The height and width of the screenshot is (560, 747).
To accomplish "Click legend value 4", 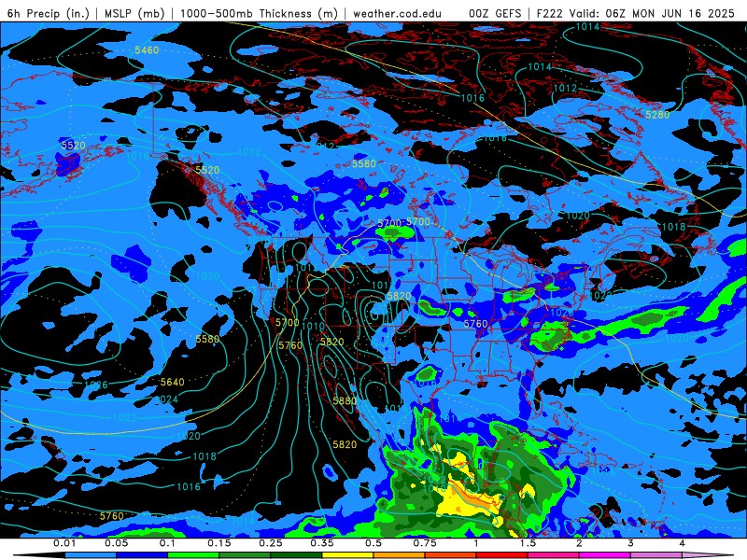I will pyautogui.click(x=683, y=543).
